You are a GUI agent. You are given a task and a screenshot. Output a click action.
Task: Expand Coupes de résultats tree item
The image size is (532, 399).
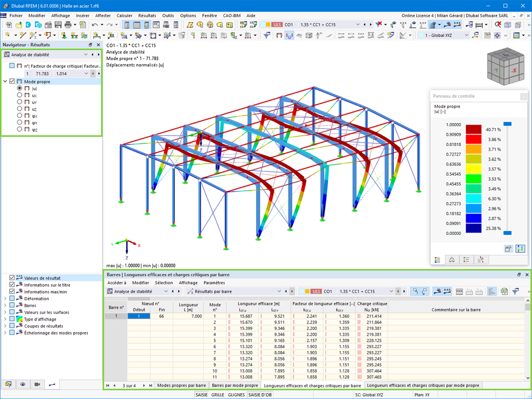click(x=5, y=326)
